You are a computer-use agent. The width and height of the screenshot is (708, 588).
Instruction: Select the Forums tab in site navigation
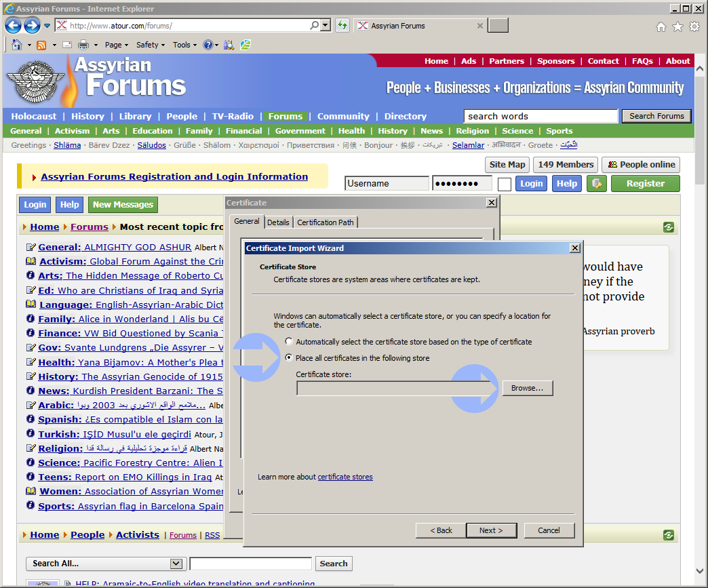point(286,116)
